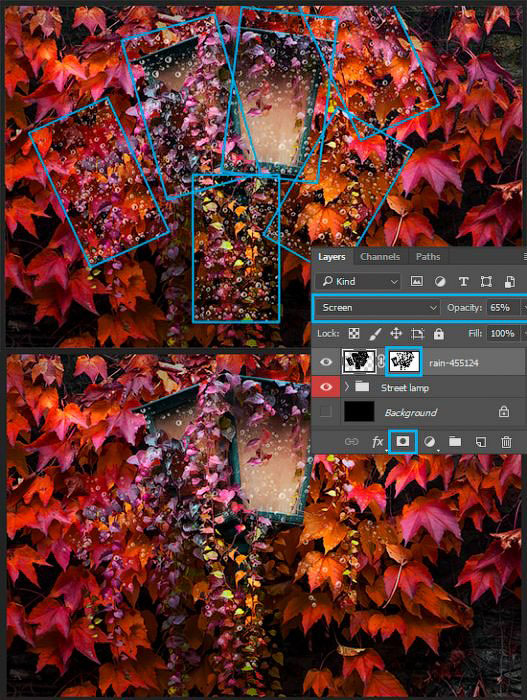Filter layers by shape layers icon
The height and width of the screenshot is (700, 527).
486,281
